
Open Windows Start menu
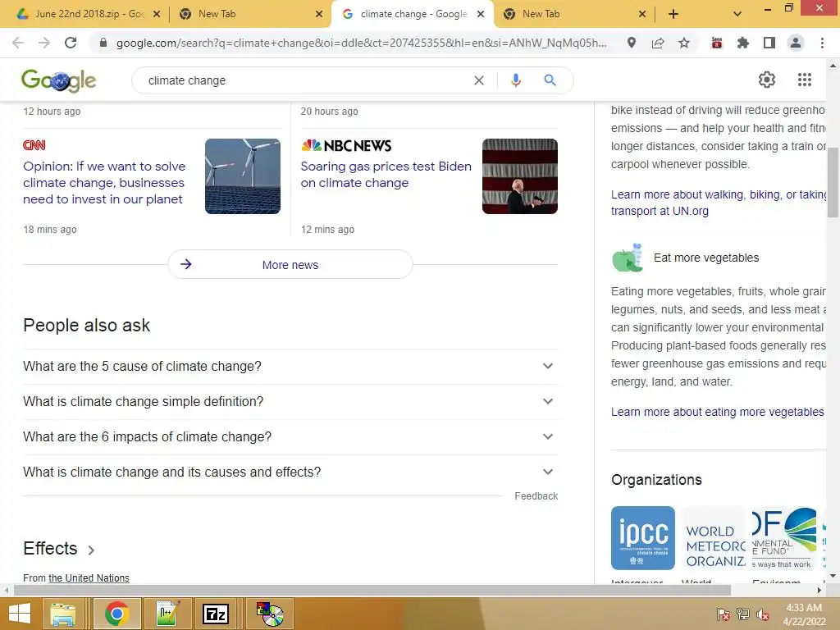20,614
